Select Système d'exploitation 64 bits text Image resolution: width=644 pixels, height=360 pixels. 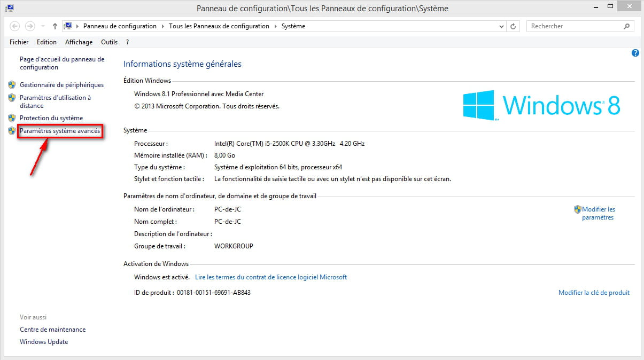(278, 167)
